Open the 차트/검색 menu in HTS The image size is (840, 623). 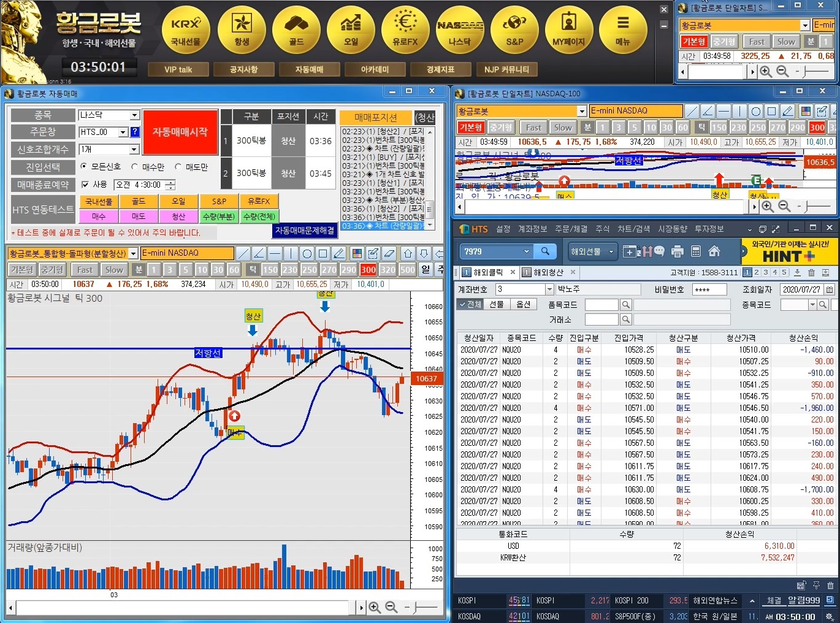633,229
